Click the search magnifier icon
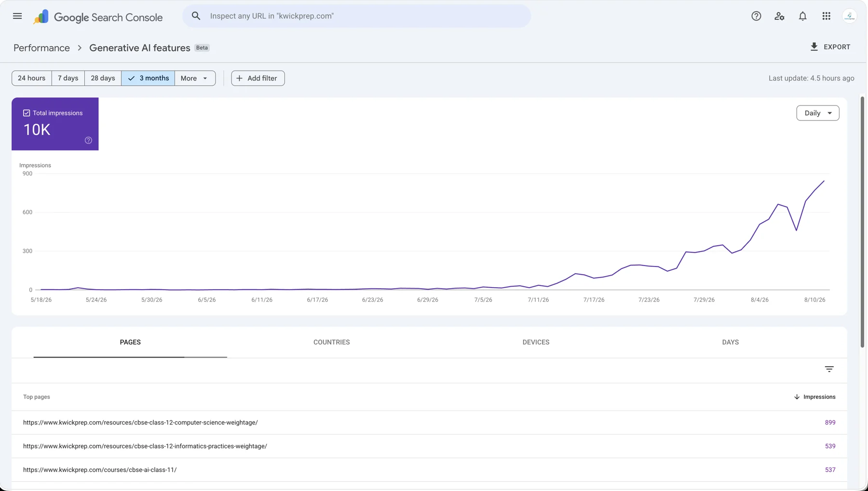868x491 pixels. 196,16
